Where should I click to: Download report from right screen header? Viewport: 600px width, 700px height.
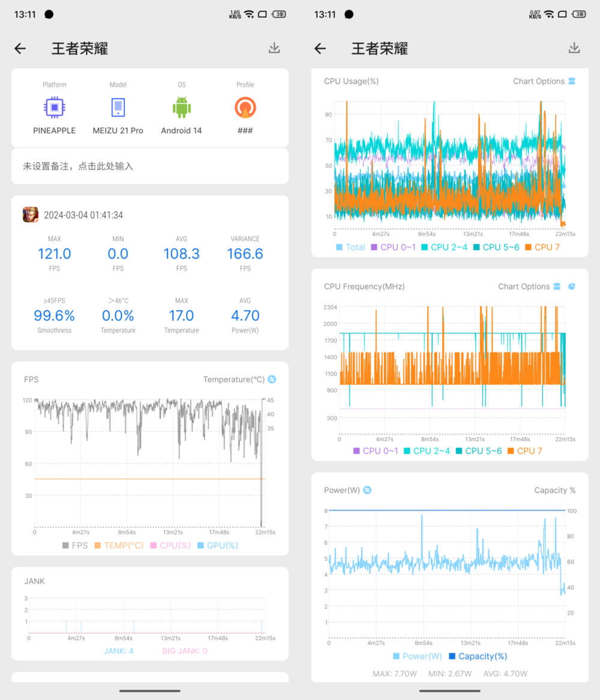tap(574, 48)
